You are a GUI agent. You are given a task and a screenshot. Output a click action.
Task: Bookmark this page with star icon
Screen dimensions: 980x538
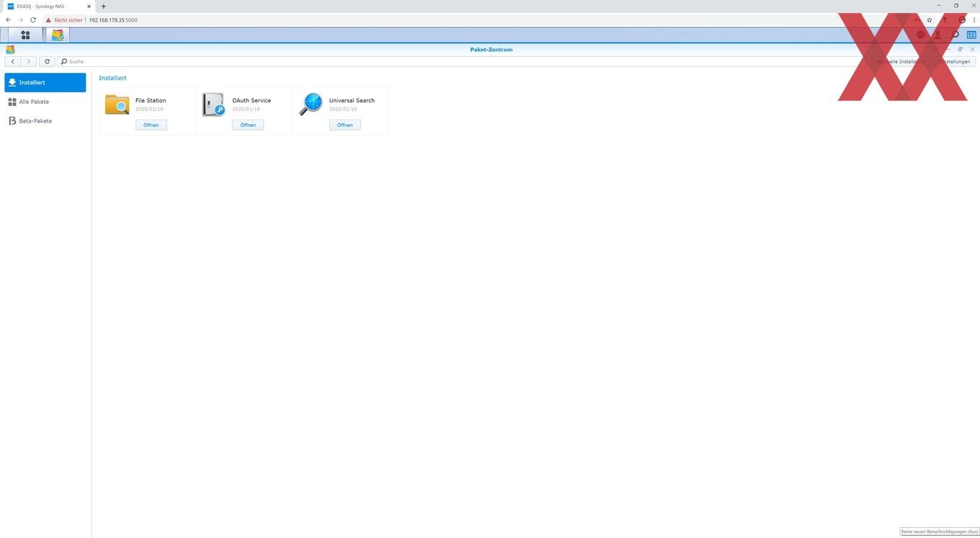(x=930, y=20)
